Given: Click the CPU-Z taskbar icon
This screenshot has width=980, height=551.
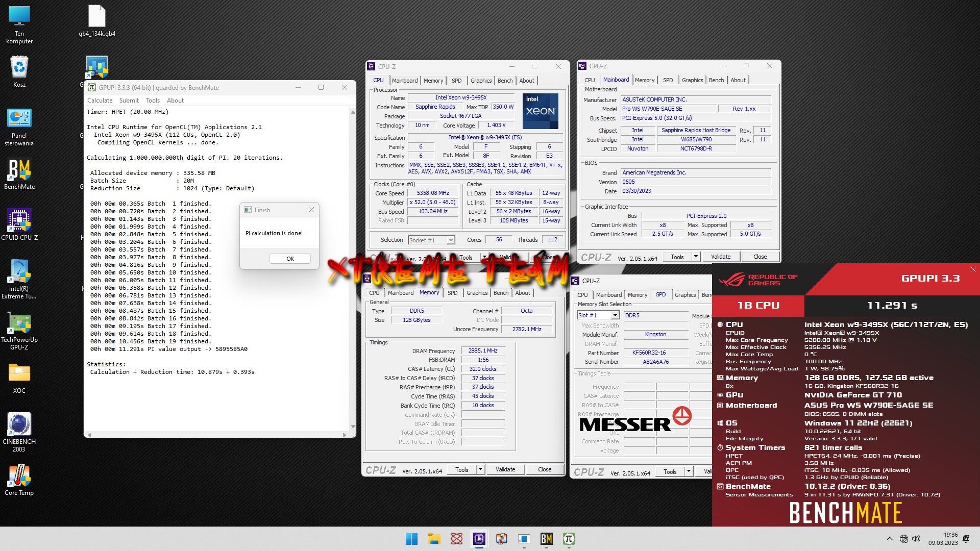Looking at the screenshot, I should tap(479, 539).
